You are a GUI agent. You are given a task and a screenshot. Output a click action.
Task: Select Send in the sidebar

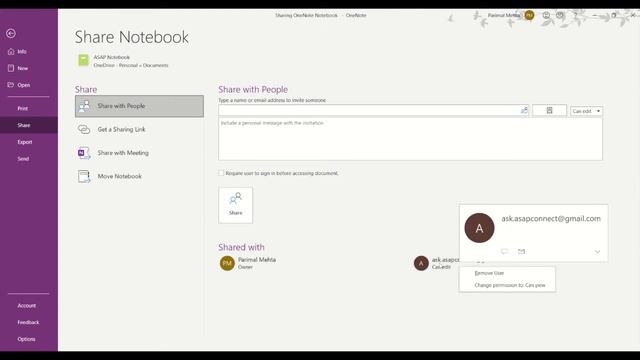(23, 159)
